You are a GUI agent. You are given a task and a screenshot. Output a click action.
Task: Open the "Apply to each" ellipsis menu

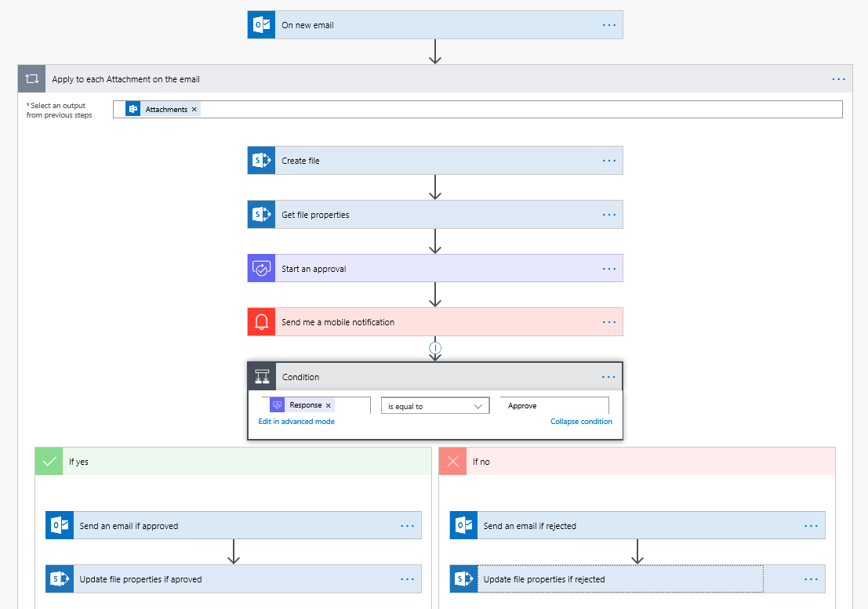click(x=838, y=78)
